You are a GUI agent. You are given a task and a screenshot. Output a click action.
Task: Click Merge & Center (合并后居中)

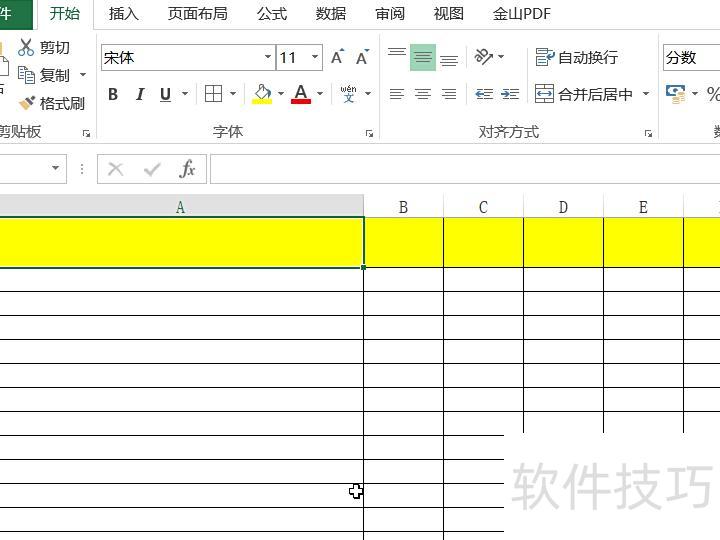[584, 94]
